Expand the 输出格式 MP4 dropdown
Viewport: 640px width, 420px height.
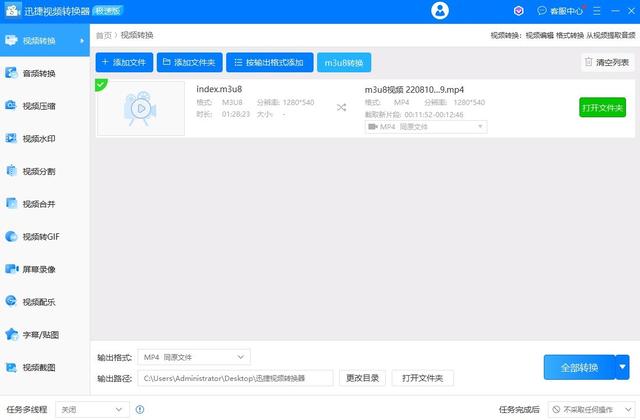[x=194, y=357]
